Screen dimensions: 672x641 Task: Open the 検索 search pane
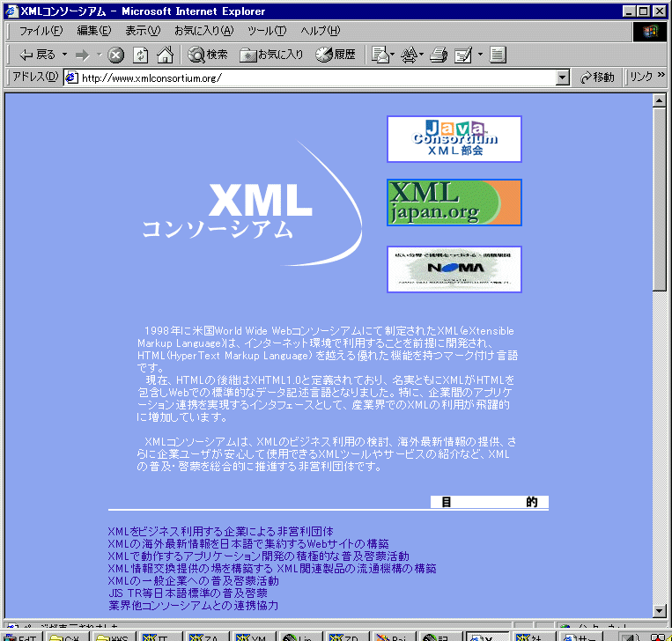(208, 55)
